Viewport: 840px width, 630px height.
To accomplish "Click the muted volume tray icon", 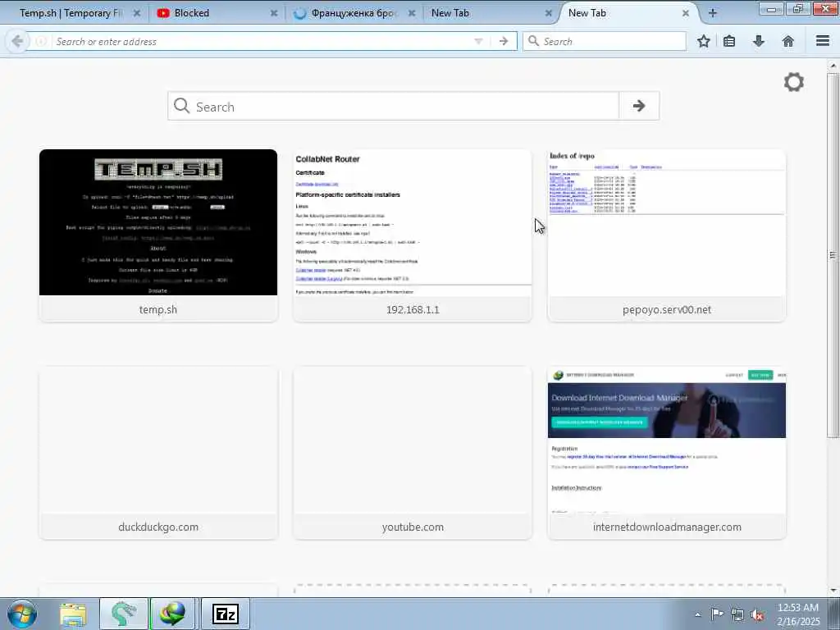I will pyautogui.click(x=757, y=614).
